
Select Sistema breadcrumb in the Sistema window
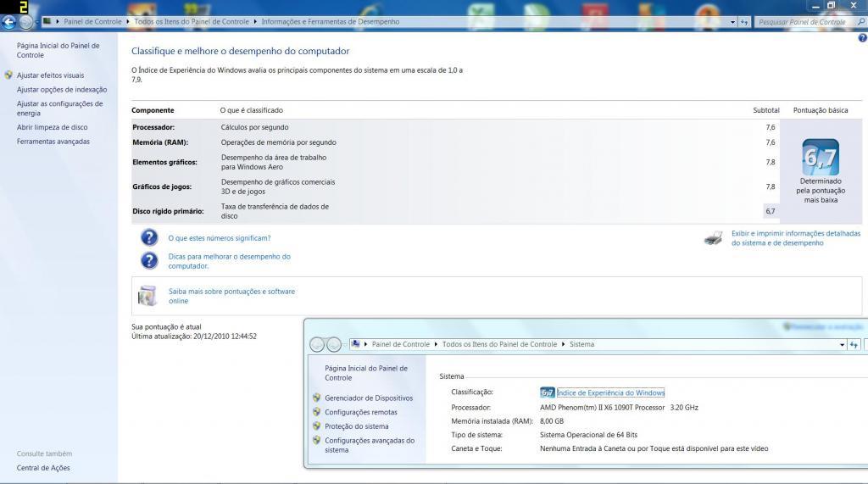[x=581, y=344]
